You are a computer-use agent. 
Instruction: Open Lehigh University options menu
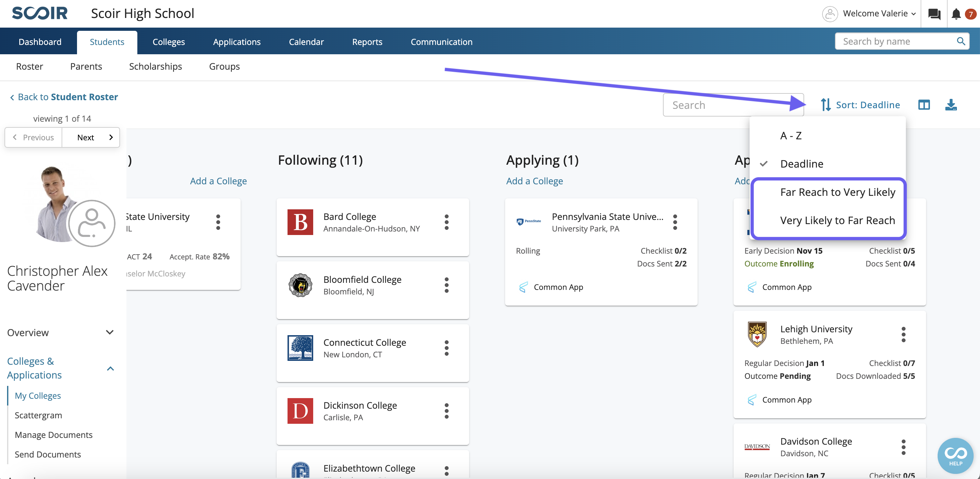(903, 335)
